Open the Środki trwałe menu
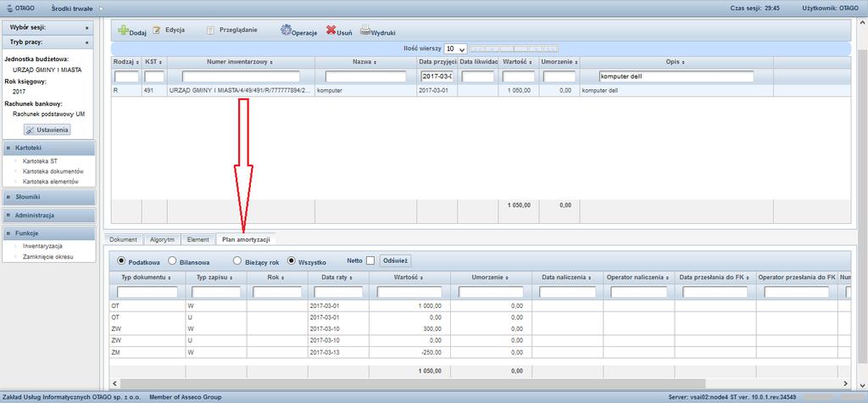 point(72,8)
